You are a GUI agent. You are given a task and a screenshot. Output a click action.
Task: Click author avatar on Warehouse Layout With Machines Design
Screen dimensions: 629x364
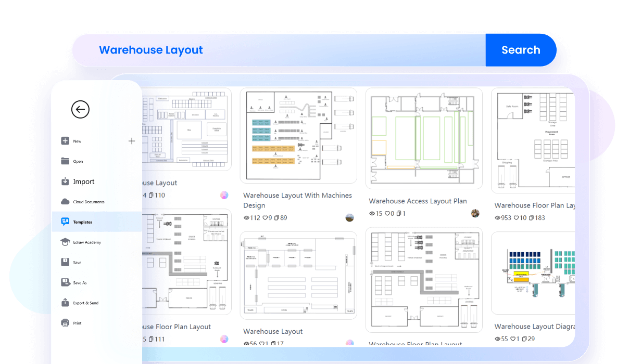(x=349, y=217)
